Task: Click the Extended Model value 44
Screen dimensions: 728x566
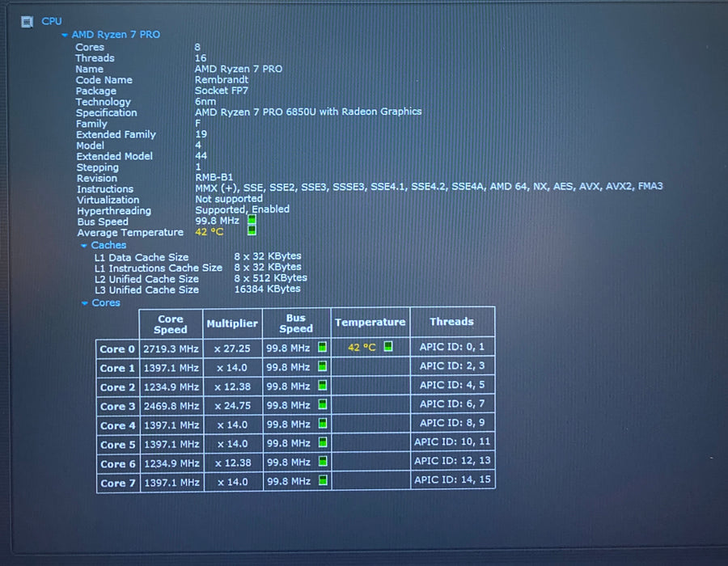Action: pyautogui.click(x=201, y=156)
